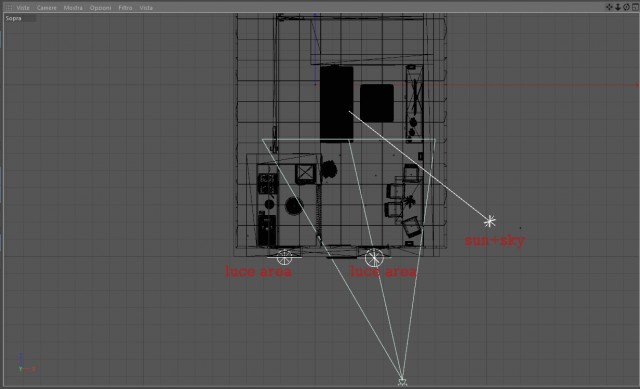Screen dimensions: 640x389
Task: Open the Mostra menu
Action: coord(73,8)
